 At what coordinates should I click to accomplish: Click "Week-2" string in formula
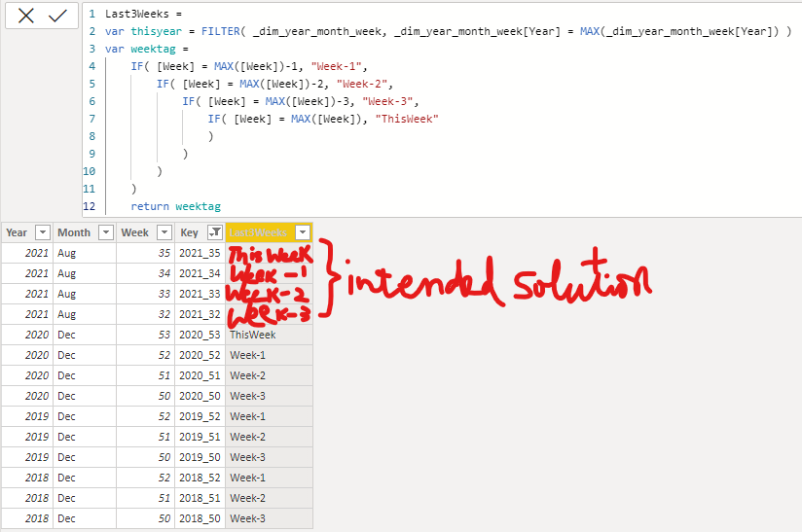tap(362, 84)
